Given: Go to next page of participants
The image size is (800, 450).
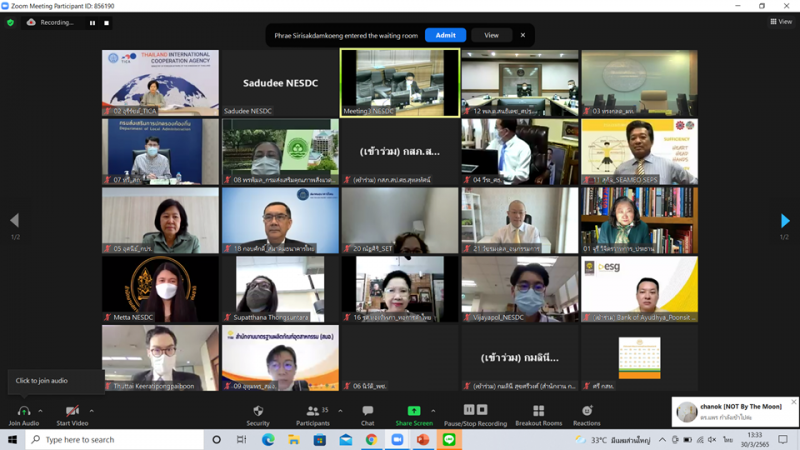Looking at the screenshot, I should pyautogui.click(x=785, y=220).
